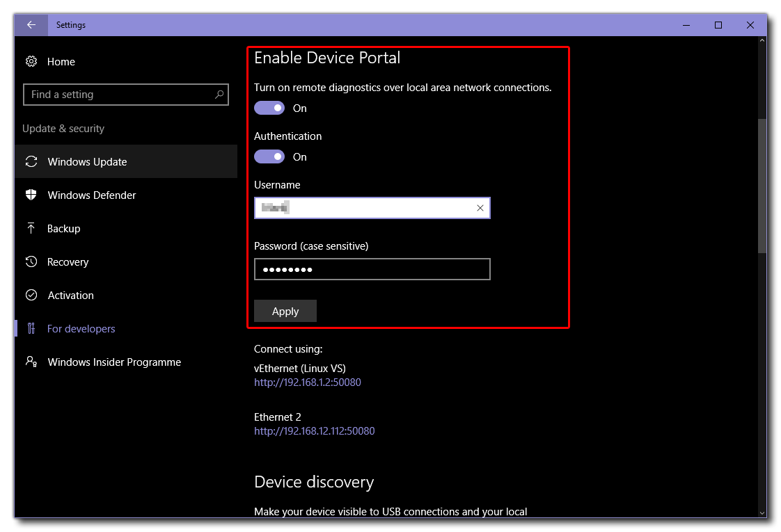Click the Windows Insider Programme person icon
This screenshot has width=781, height=532.
31,362
